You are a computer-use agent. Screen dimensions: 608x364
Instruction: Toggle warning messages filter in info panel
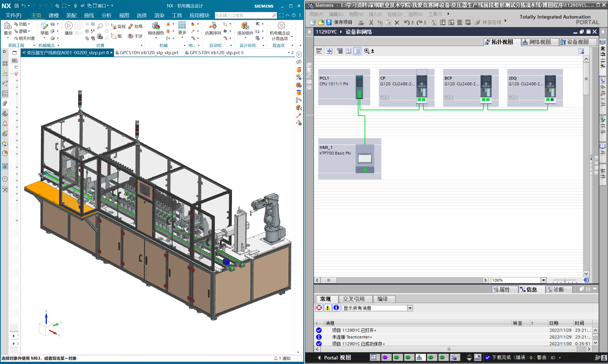tap(327, 308)
